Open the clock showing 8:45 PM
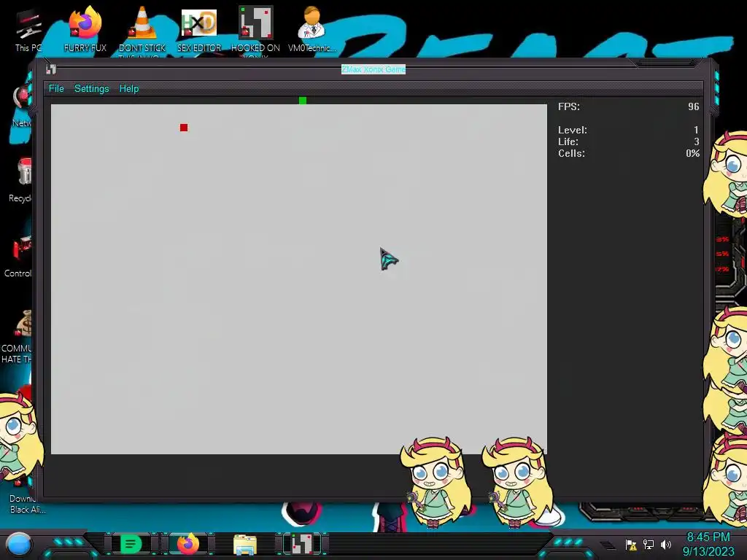 pyautogui.click(x=708, y=544)
